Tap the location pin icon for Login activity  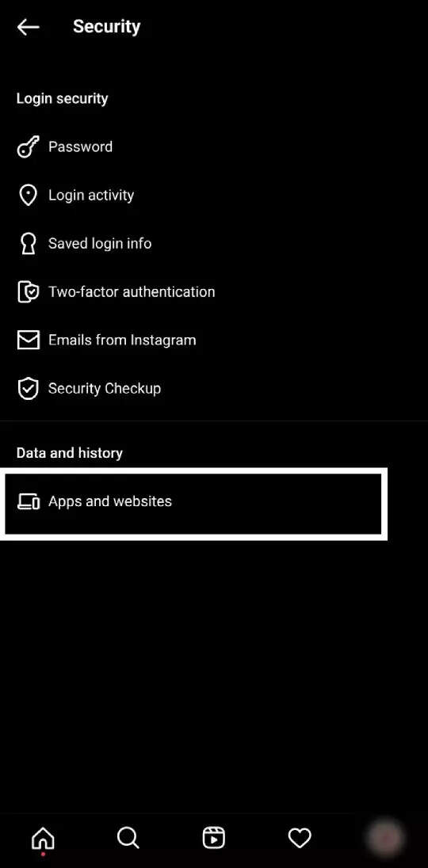point(28,196)
